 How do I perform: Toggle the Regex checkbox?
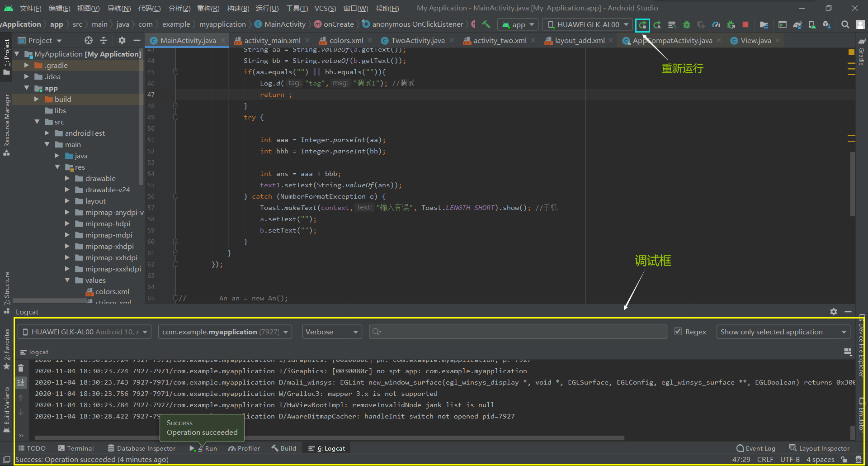click(x=678, y=332)
